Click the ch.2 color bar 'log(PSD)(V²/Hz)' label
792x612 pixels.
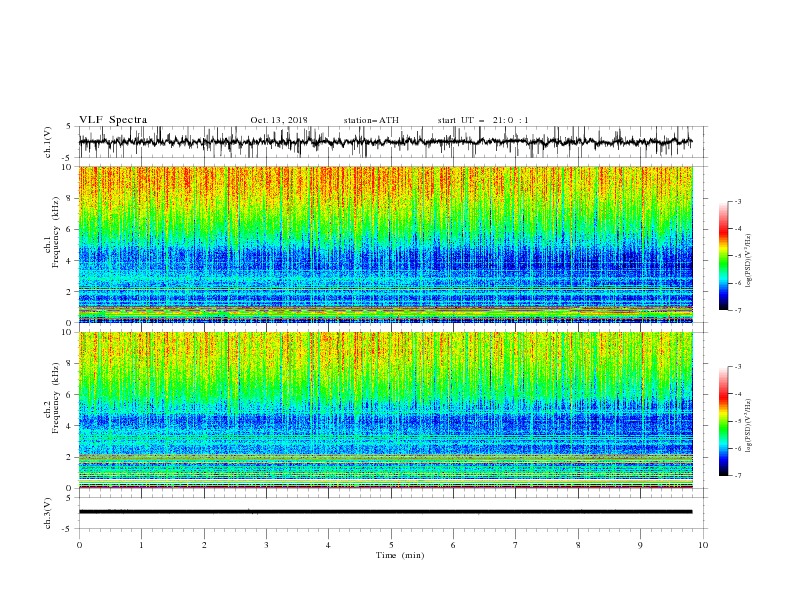[x=749, y=426]
